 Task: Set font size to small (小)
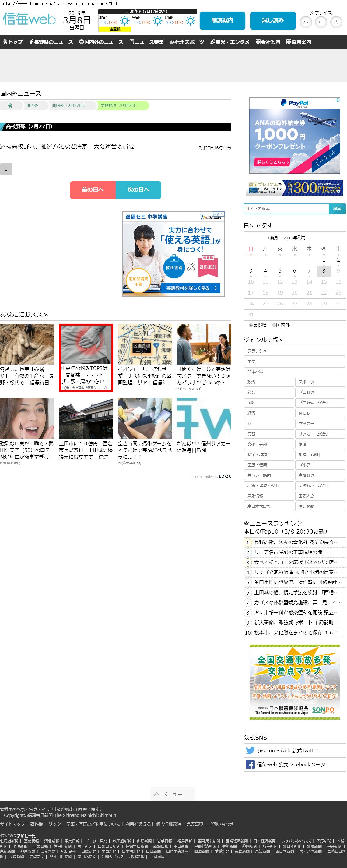pos(306,22)
